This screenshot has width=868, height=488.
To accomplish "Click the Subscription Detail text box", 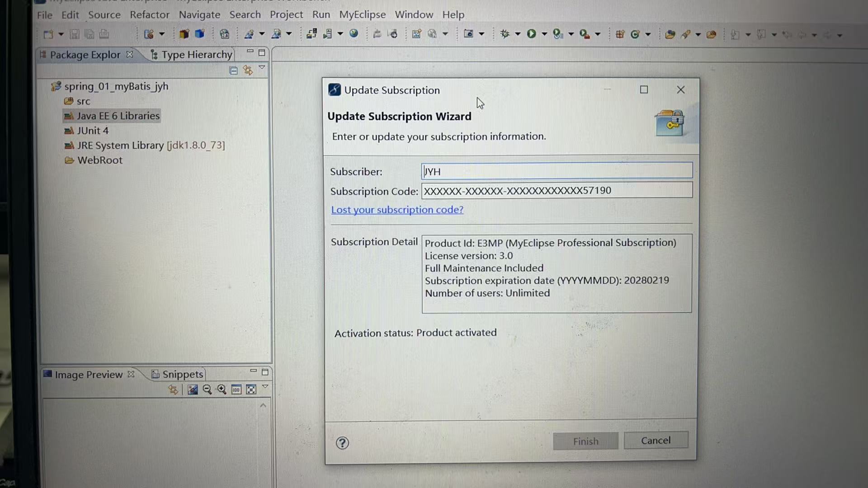I will (557, 273).
